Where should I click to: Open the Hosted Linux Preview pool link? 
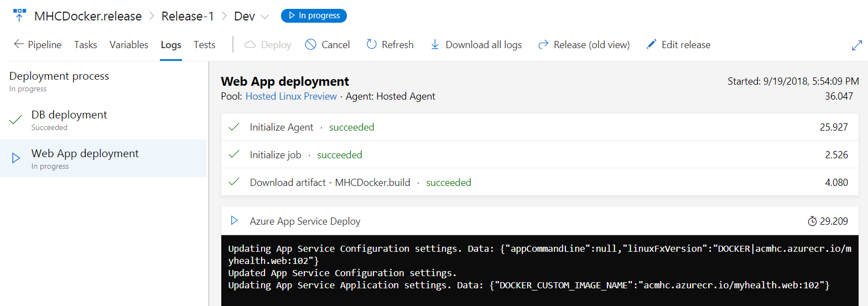[291, 96]
